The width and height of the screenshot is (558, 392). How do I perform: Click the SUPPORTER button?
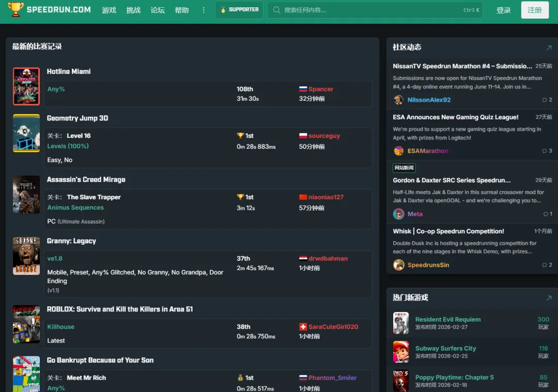click(x=239, y=10)
